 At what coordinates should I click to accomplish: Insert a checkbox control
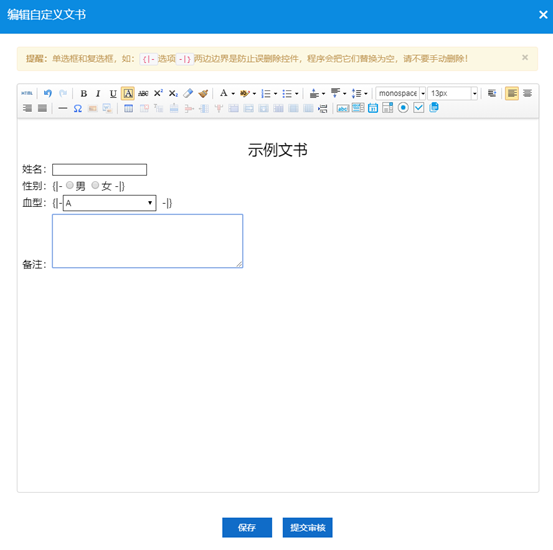point(419,108)
